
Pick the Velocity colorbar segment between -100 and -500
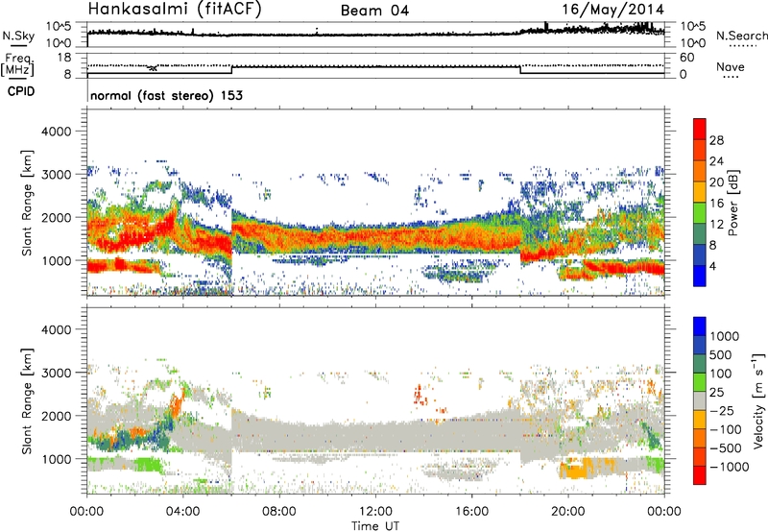pos(700,439)
